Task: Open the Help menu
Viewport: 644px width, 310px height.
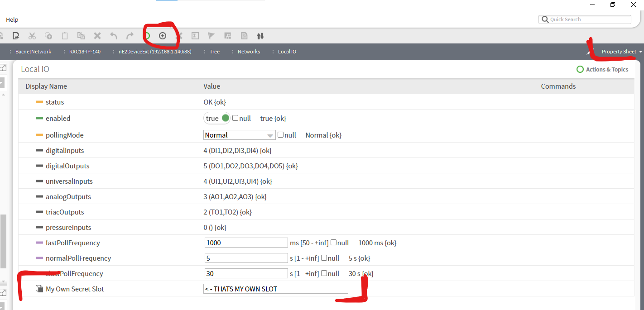Action: [x=12, y=19]
